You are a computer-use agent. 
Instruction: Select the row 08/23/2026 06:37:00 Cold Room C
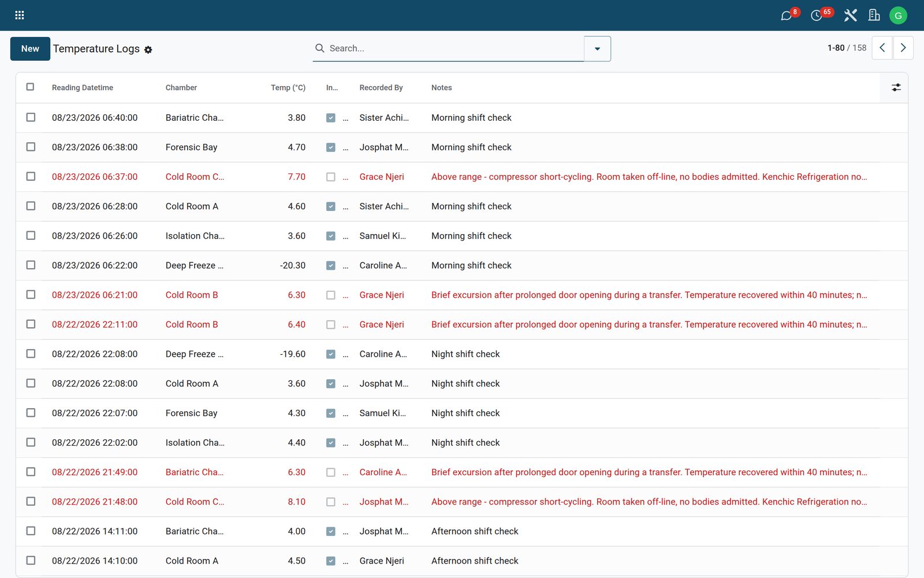pyautogui.click(x=31, y=176)
